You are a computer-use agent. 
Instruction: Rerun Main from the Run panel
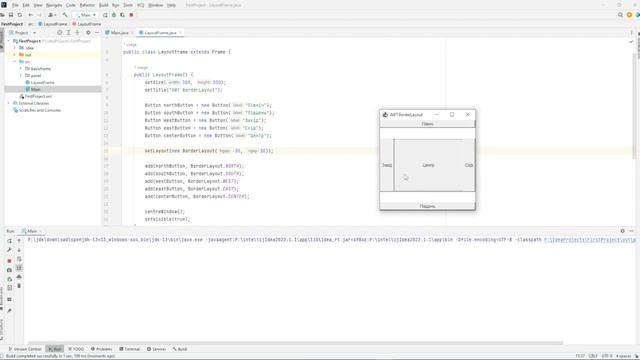click(x=9, y=241)
